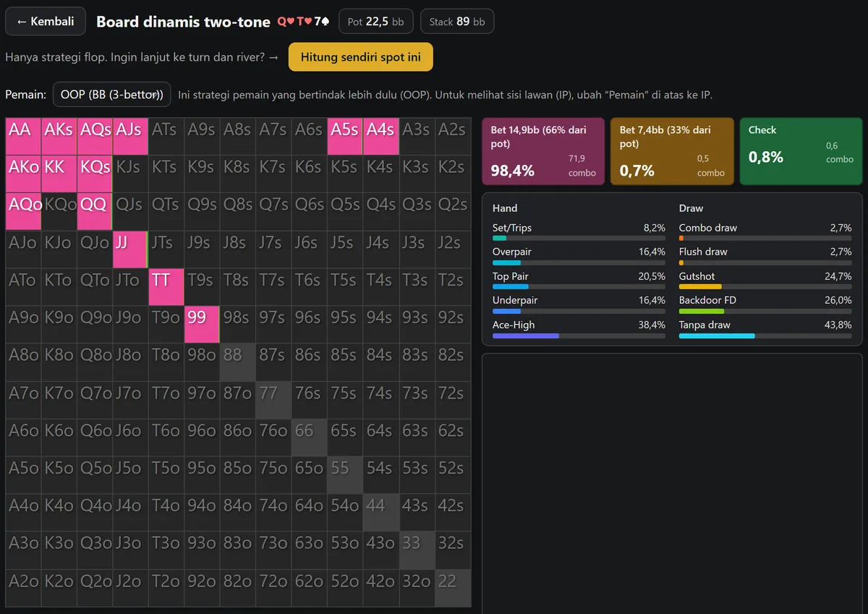Click the Overpair 16,4% row
Image resolution: width=868 pixels, height=614 pixels.
click(x=579, y=256)
